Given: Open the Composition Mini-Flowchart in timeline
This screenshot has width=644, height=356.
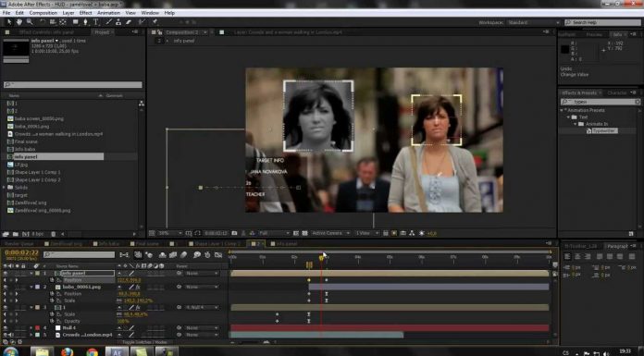Looking at the screenshot, I should 124,255.
